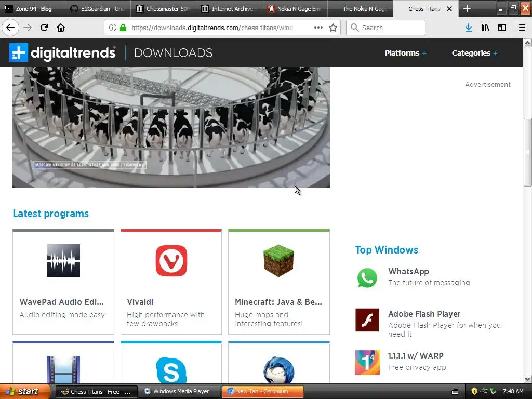Image resolution: width=532 pixels, height=399 pixels.
Task: Open the Adobe Flash Player title link
Action: coord(424,314)
